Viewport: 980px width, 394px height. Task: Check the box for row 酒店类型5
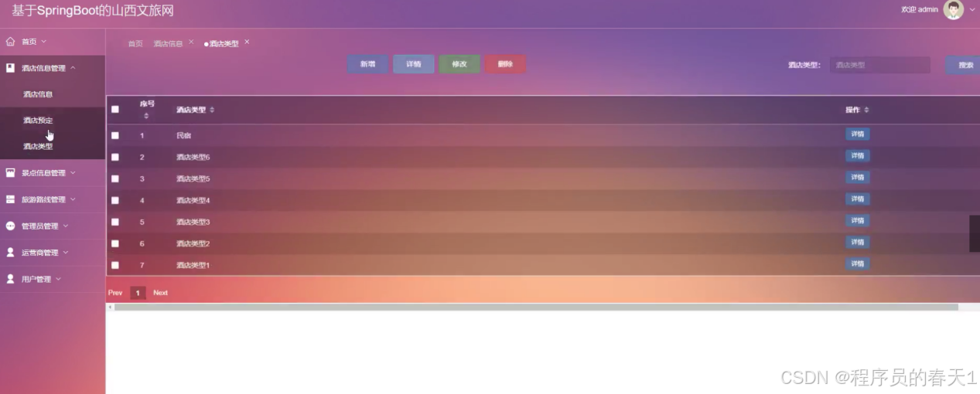pyautogui.click(x=115, y=178)
